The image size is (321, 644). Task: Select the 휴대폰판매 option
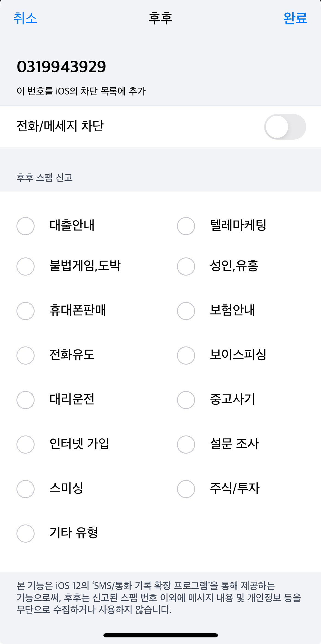click(26, 311)
